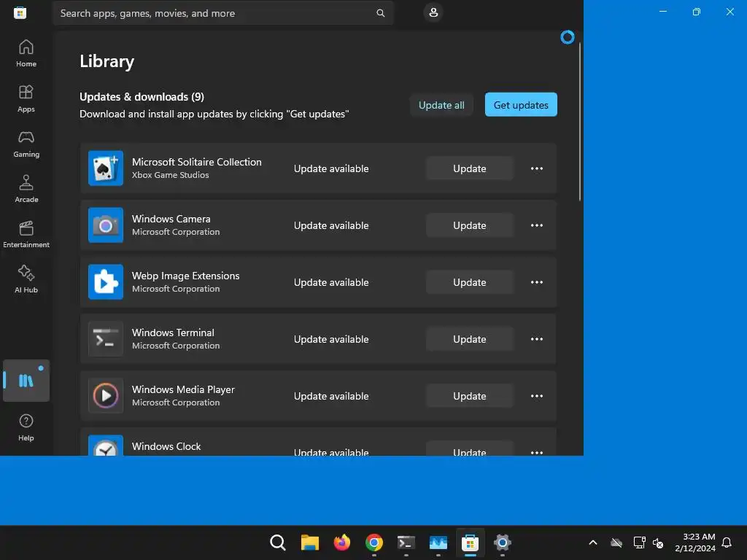Open Help in the sidebar
747x560 pixels.
[x=26, y=427]
